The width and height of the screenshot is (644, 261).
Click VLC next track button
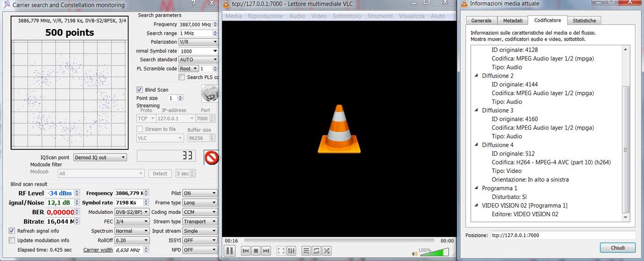(x=266, y=250)
